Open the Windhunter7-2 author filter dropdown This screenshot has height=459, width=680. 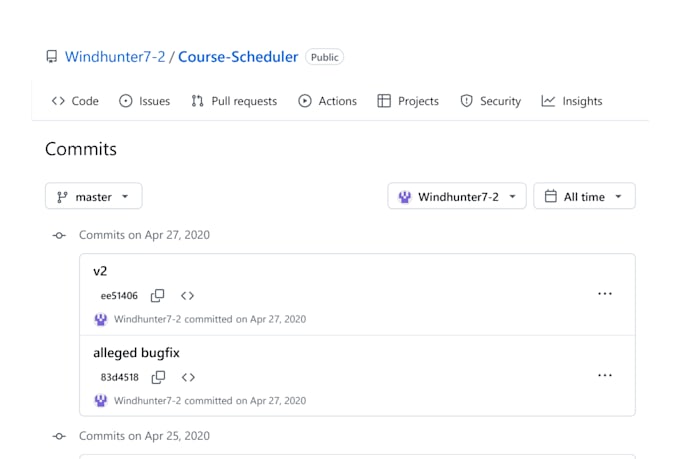tap(457, 197)
